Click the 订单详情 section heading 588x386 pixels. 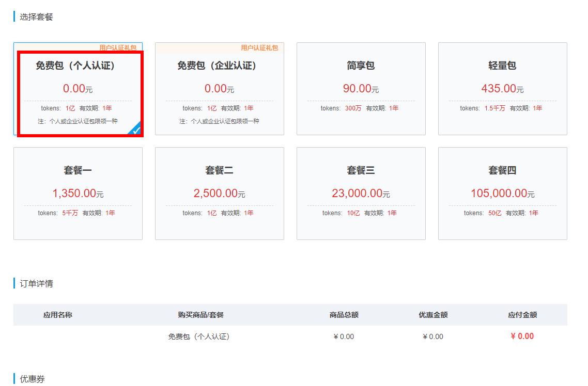pyautogui.click(x=36, y=283)
